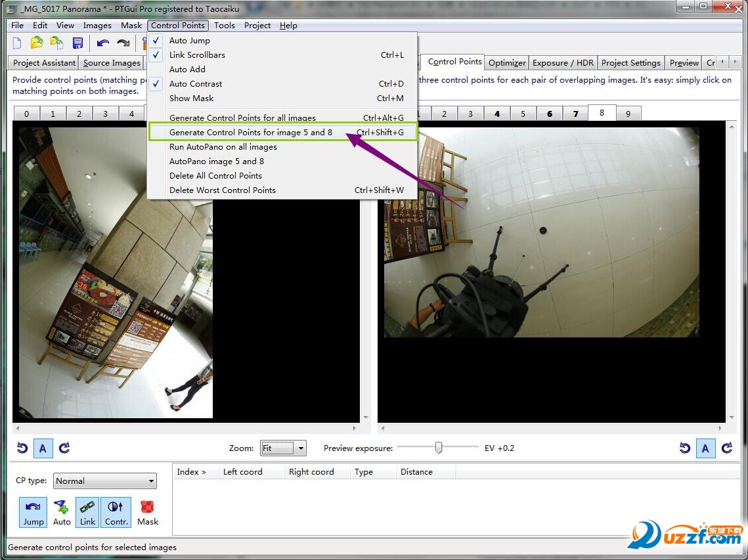Screen dimensions: 748x560
Task: Sort table by Right coord column
Action: (x=317, y=472)
